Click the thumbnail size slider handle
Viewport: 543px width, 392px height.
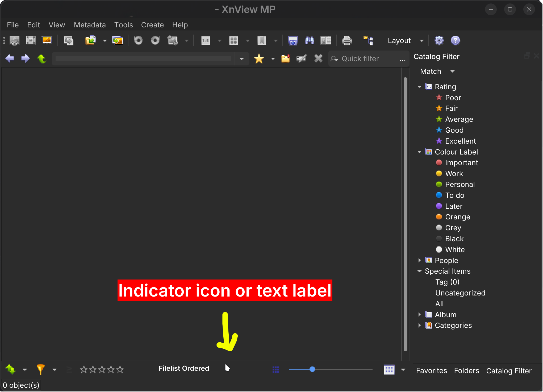pos(312,369)
